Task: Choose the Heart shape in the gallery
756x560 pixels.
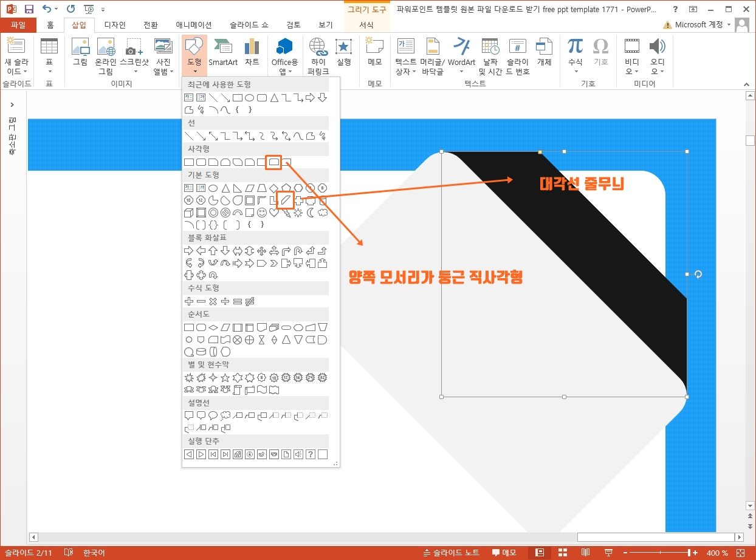Action: coord(274,213)
